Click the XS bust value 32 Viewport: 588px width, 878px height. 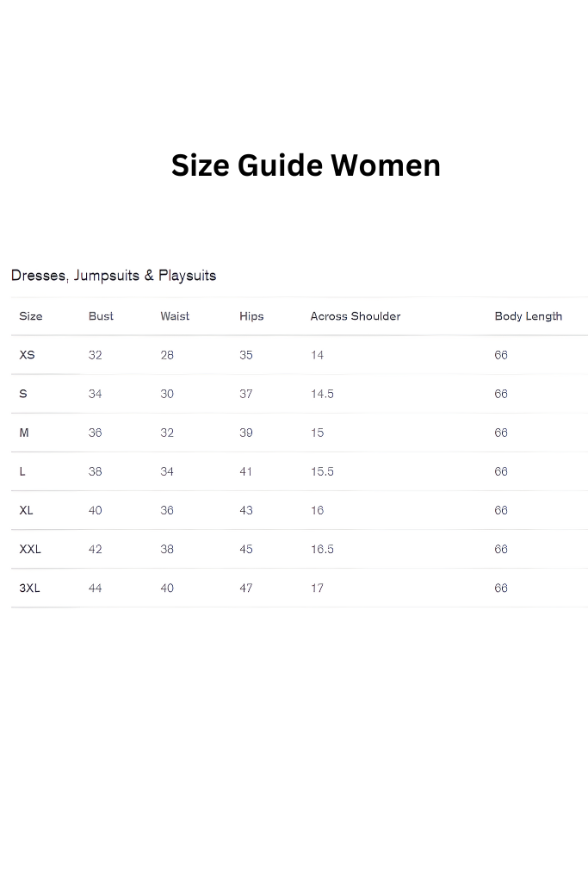(95, 355)
